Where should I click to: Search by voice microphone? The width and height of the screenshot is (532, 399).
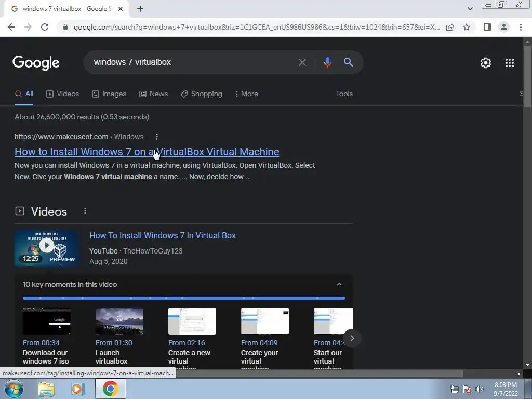[327, 62]
